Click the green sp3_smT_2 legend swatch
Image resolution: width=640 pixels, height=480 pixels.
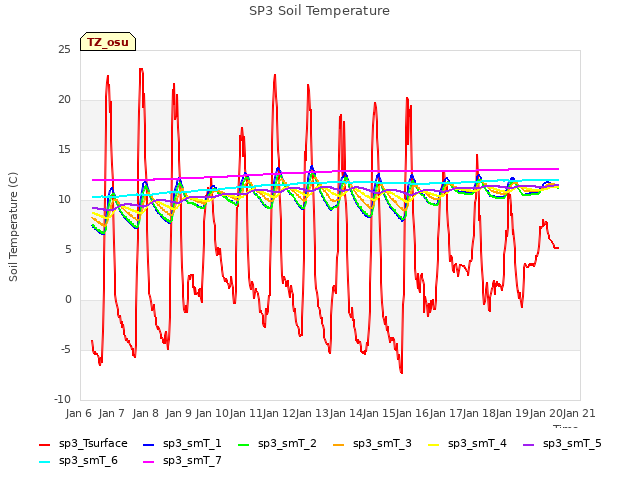[244, 444]
